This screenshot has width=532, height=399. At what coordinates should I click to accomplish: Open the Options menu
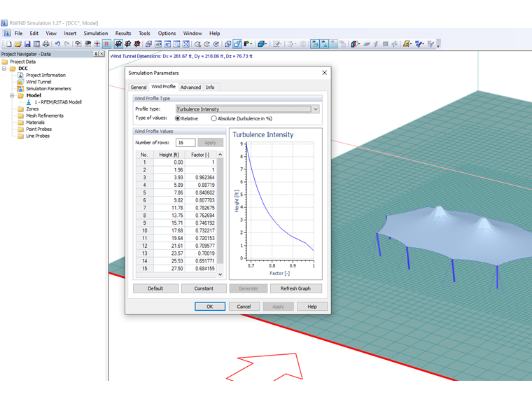tap(167, 34)
